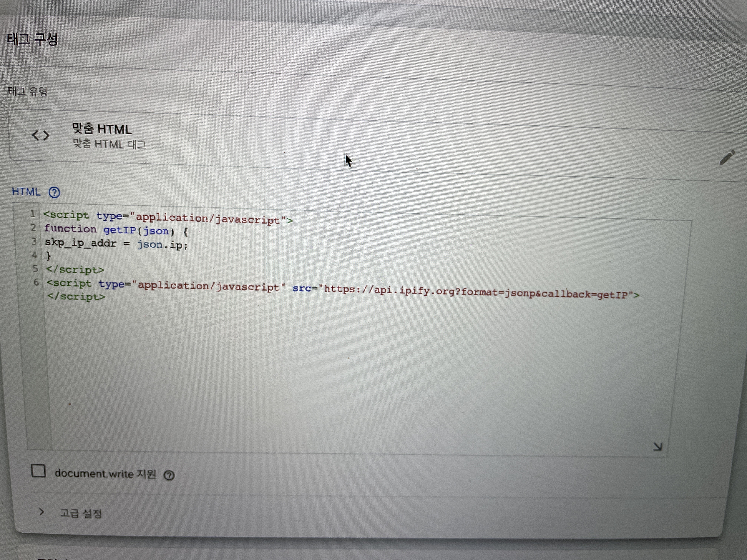Click the function getIP(json) line
The width and height of the screenshot is (747, 560).
pyautogui.click(x=116, y=230)
